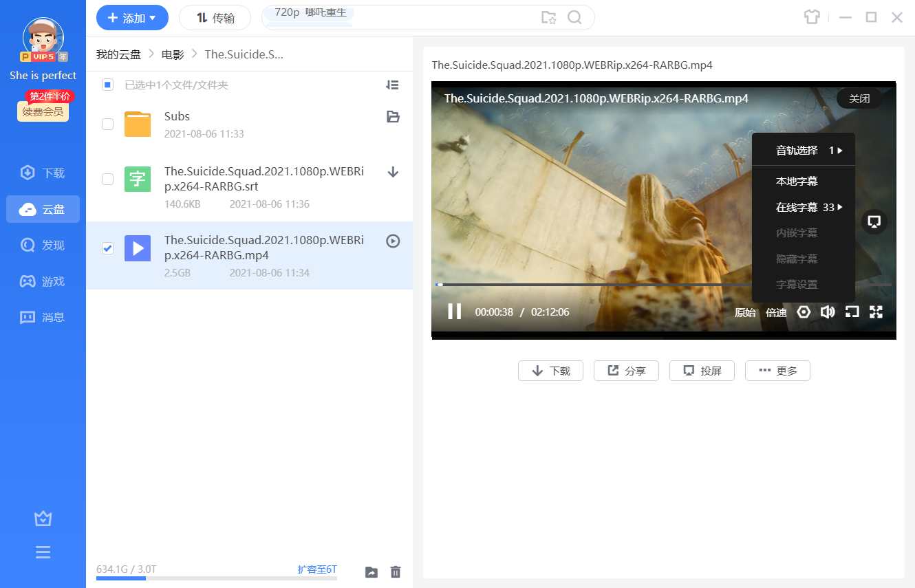
Task: Open the player settings gear icon
Action: pyautogui.click(x=804, y=312)
